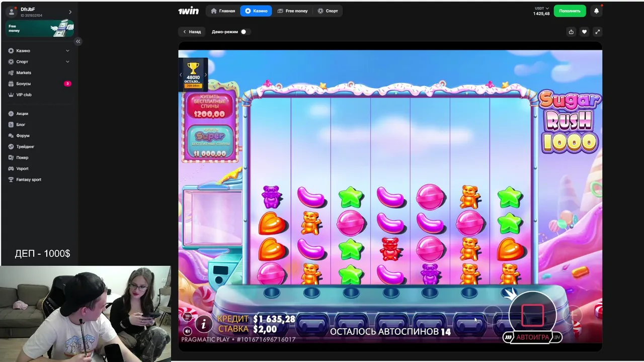Open the Казино tab in top navigation
Image resolution: width=644 pixels, height=362 pixels.
click(256, 11)
